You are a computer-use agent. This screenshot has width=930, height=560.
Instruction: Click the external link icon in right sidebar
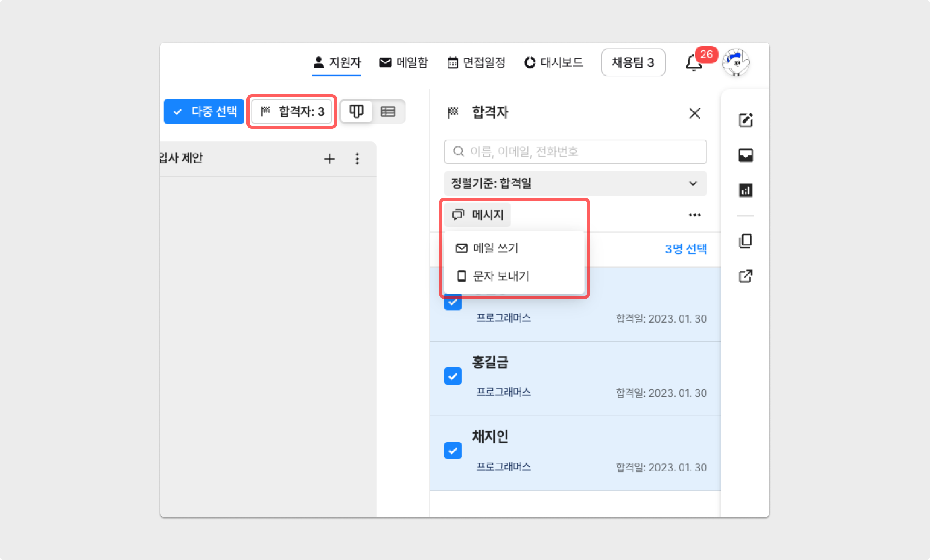coord(746,276)
